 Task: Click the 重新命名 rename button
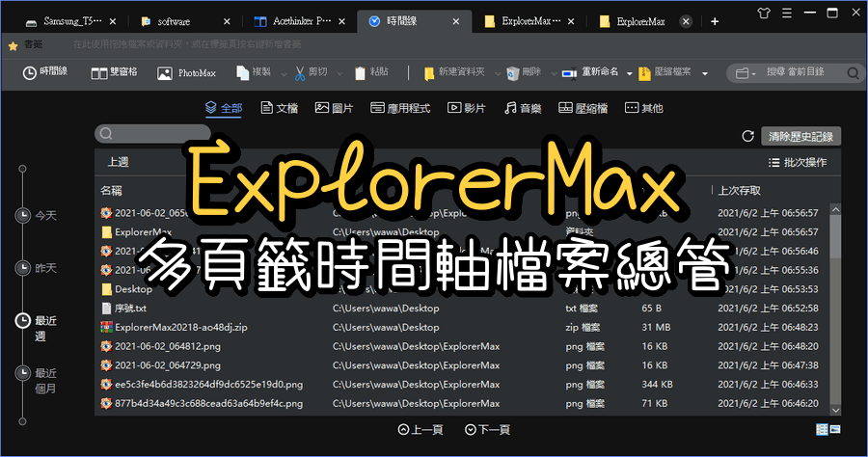[x=590, y=72]
